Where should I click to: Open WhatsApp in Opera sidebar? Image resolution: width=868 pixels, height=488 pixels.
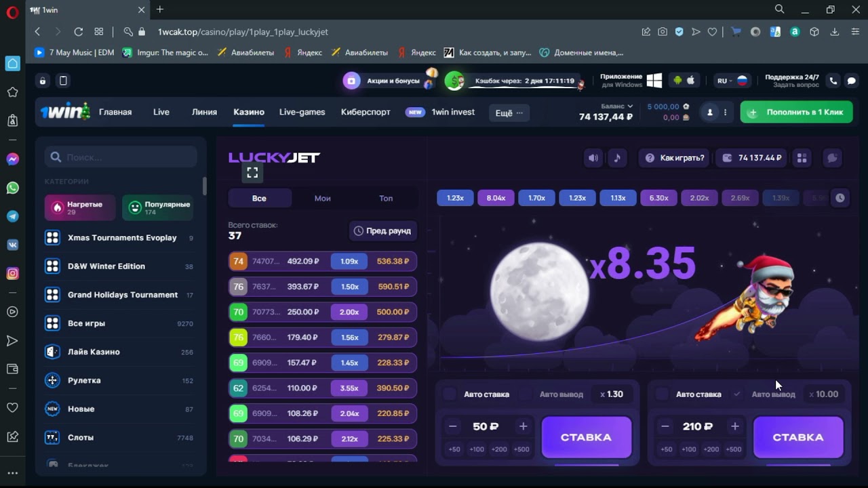pos(12,188)
